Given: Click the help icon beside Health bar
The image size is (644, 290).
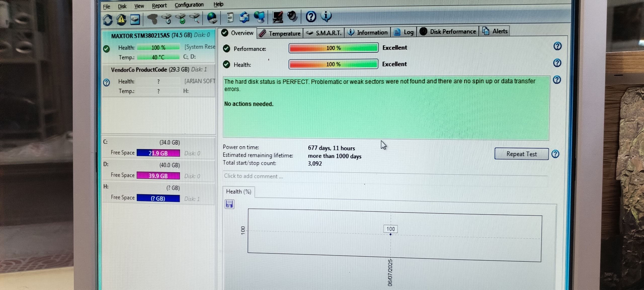Looking at the screenshot, I should click(557, 63).
